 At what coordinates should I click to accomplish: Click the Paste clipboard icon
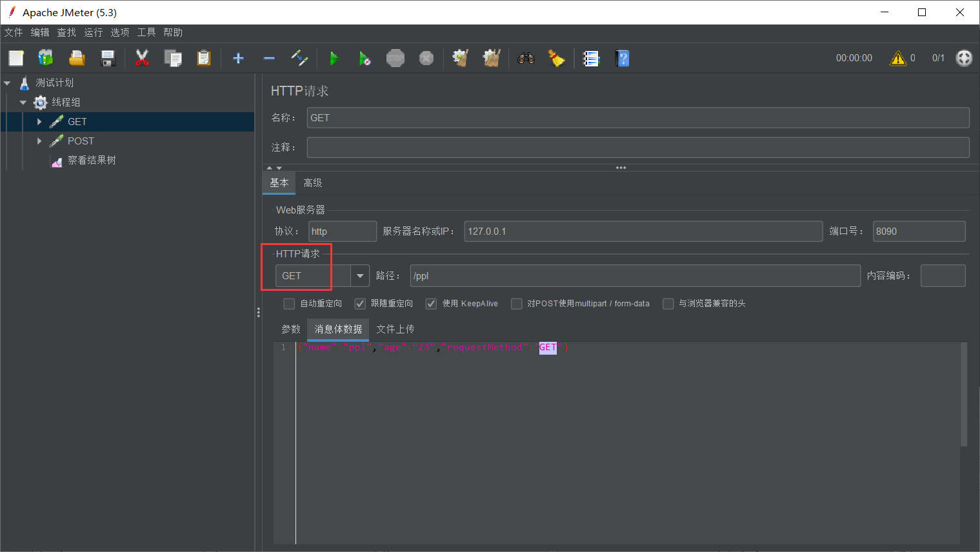click(x=204, y=58)
